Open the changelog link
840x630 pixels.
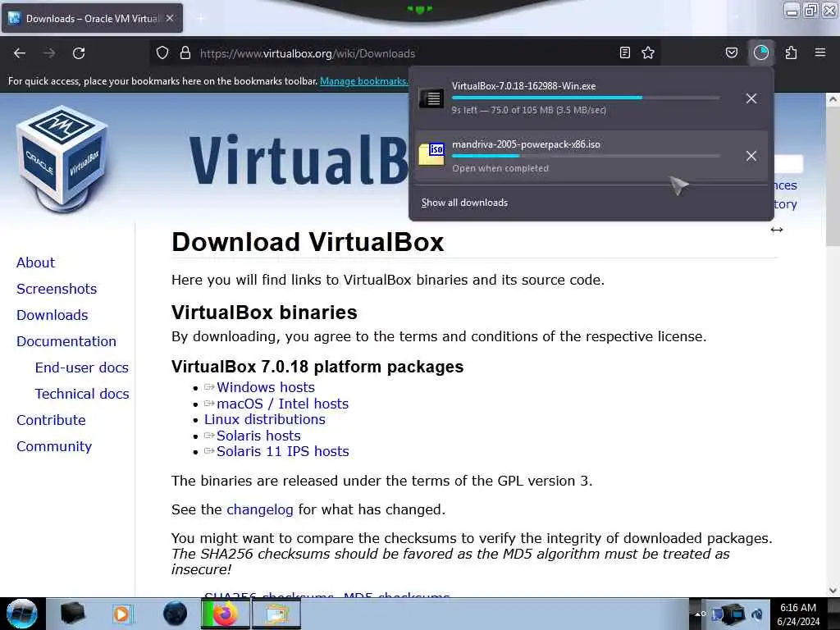260,509
